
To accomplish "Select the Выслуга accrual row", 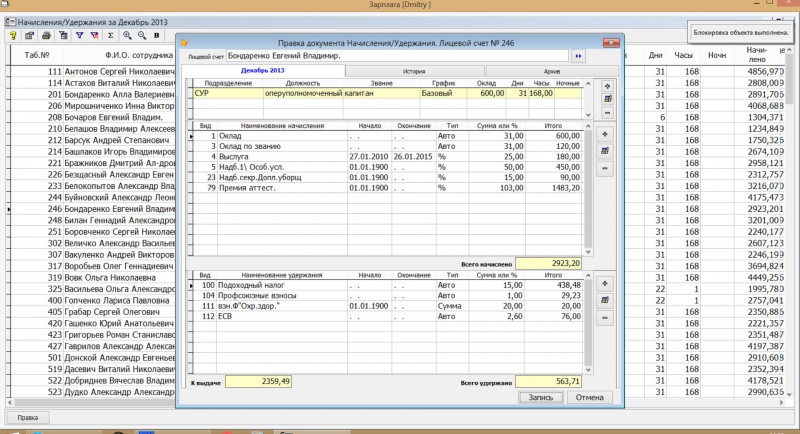I will pyautogui.click(x=388, y=157).
